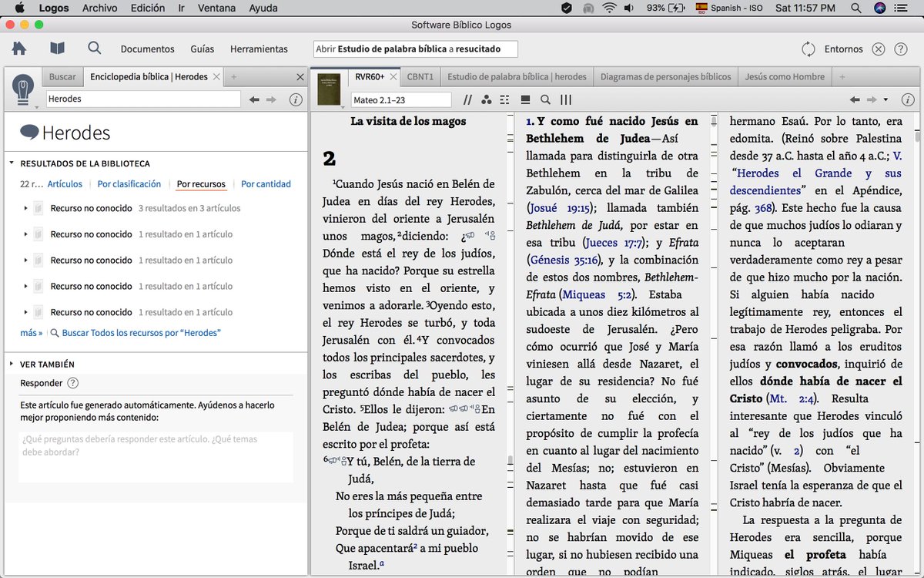Click the RVR60+ Bible cover thumbnail

pos(329,90)
